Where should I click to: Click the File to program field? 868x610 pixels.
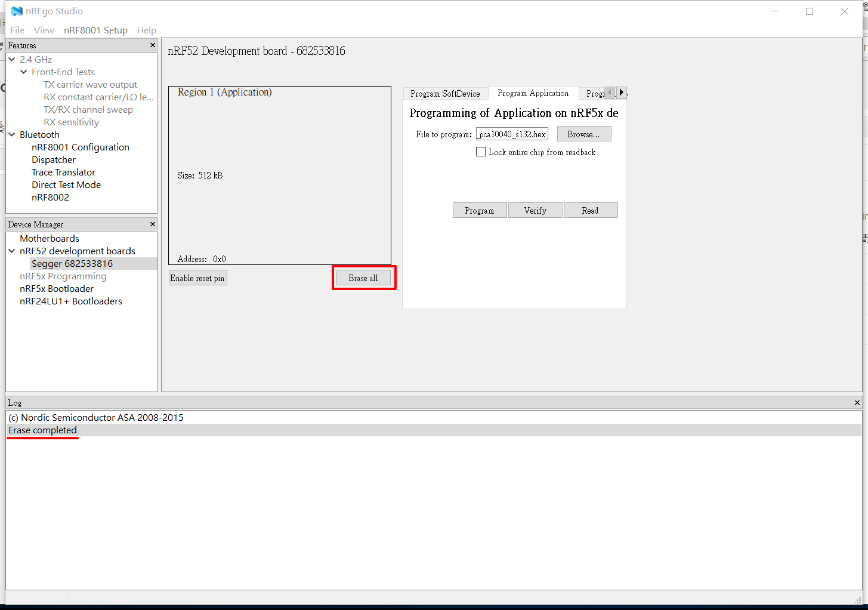tap(511, 134)
